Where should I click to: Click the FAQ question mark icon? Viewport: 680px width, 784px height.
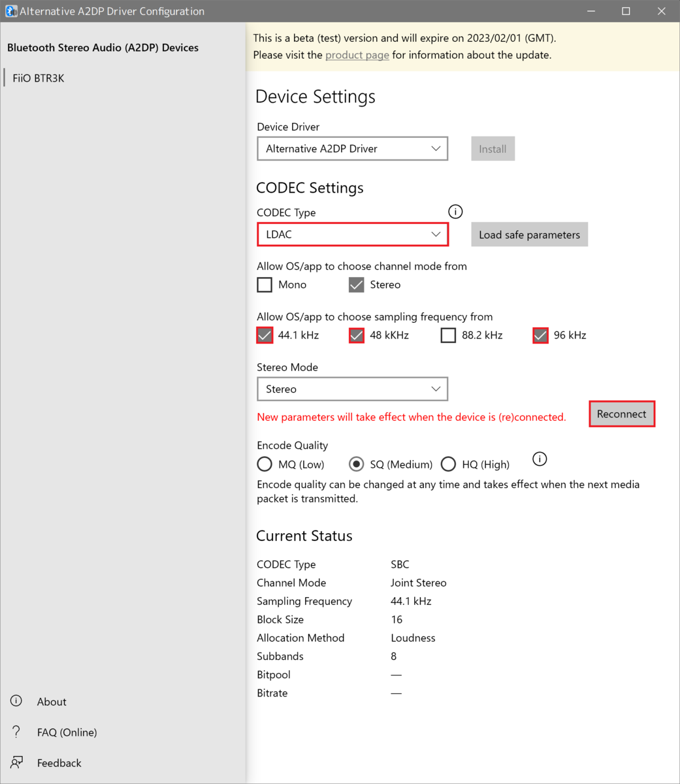pos(16,732)
